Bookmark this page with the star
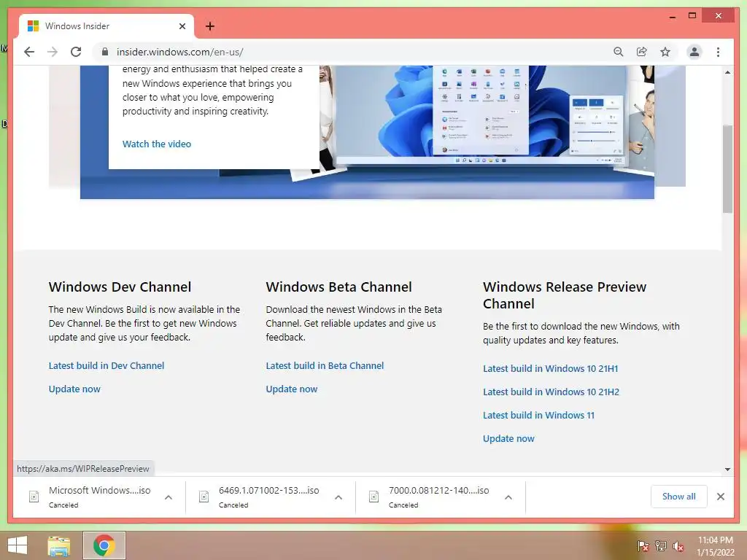This screenshot has width=747, height=560. point(665,52)
